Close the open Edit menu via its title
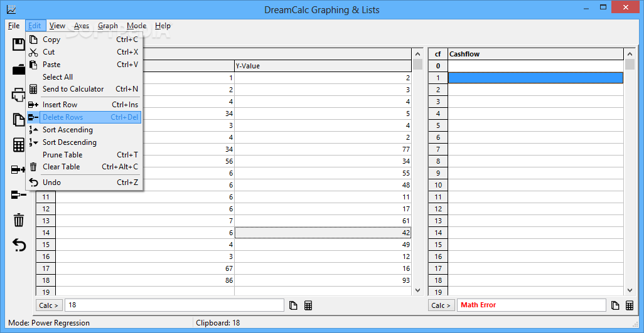This screenshot has width=644, height=333. [35, 26]
